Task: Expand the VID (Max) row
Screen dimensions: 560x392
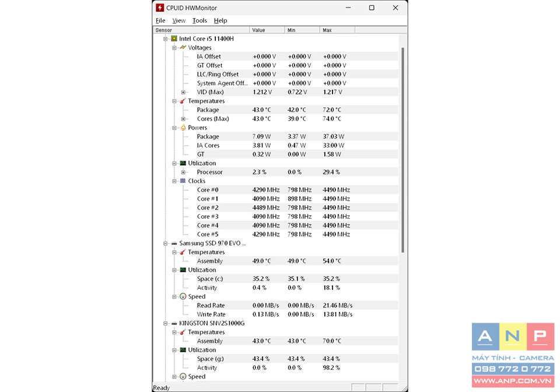Action: point(183,92)
